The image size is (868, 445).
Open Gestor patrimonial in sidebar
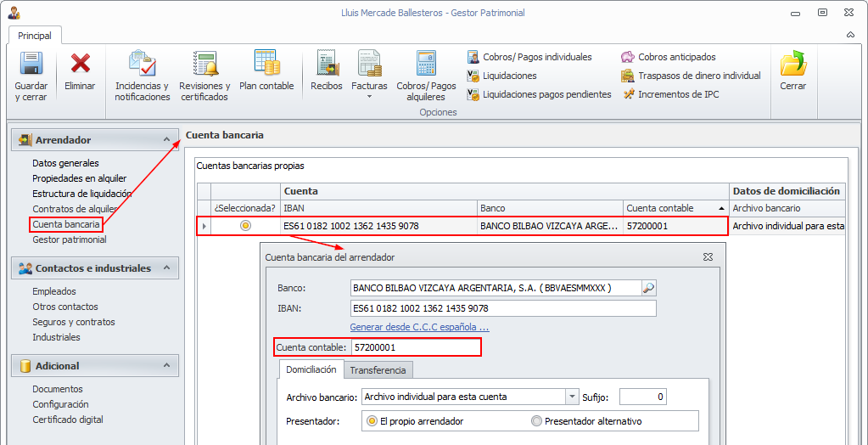[x=70, y=239]
